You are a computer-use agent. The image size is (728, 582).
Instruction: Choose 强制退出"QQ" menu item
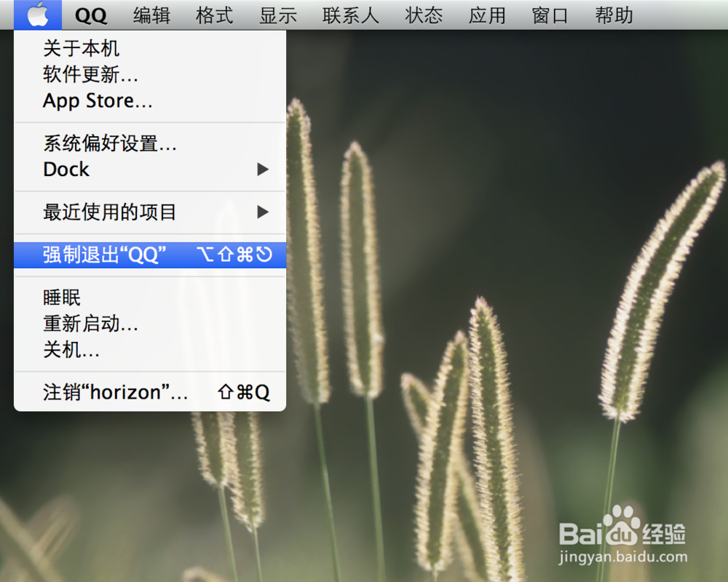(150, 255)
